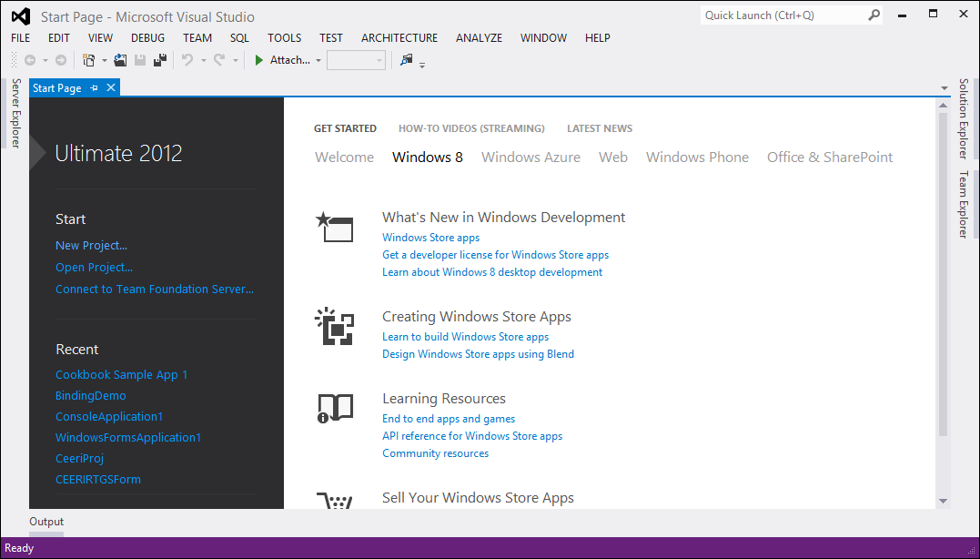The width and height of the screenshot is (980, 559).
Task: Click the Save All toolbar icon
Action: (x=160, y=60)
